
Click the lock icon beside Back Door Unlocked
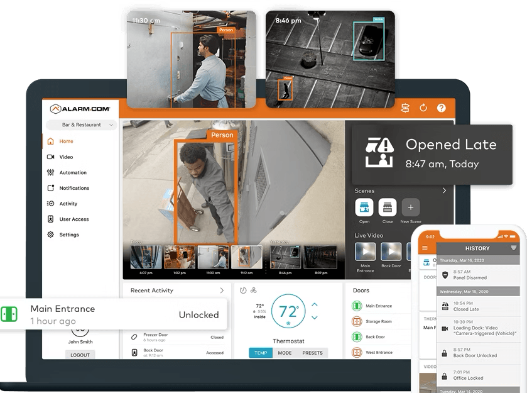point(444,353)
